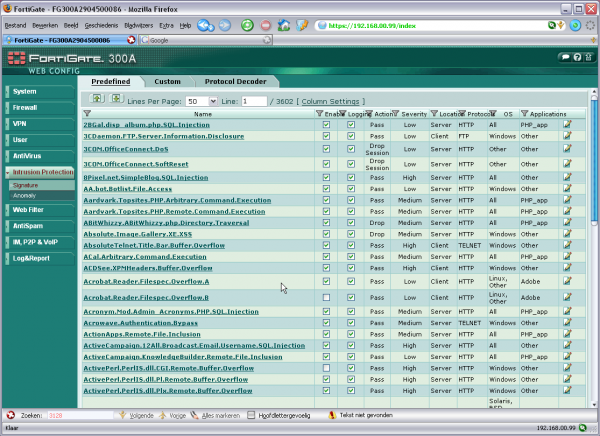Expand the Firewall menu section

[40, 108]
